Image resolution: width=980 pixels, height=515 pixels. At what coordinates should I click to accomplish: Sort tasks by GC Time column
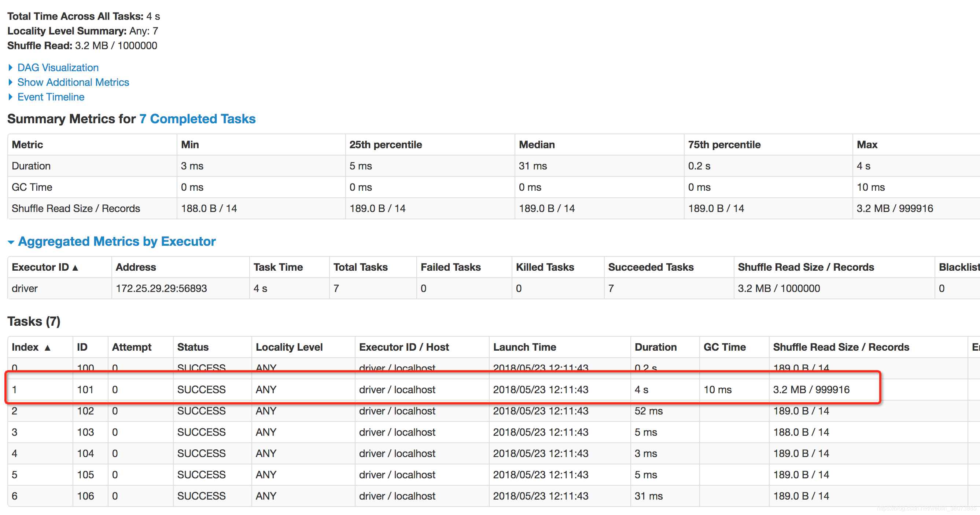[x=724, y=347]
